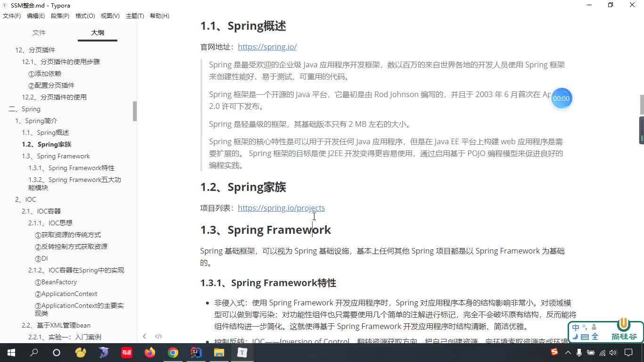Jump to outline heading 二、Spring
Image resolution: width=644 pixels, height=362 pixels.
pyautogui.click(x=25, y=109)
